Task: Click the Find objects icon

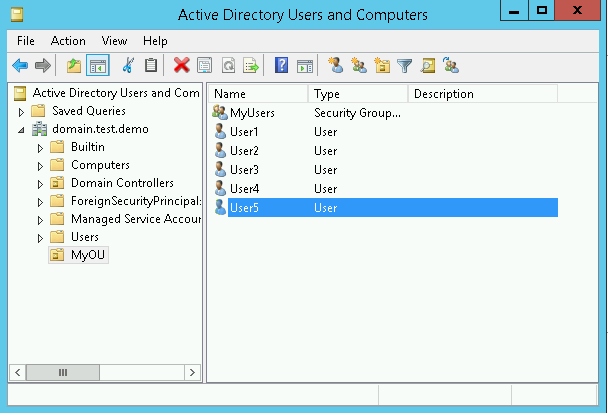Action: pyautogui.click(x=428, y=65)
